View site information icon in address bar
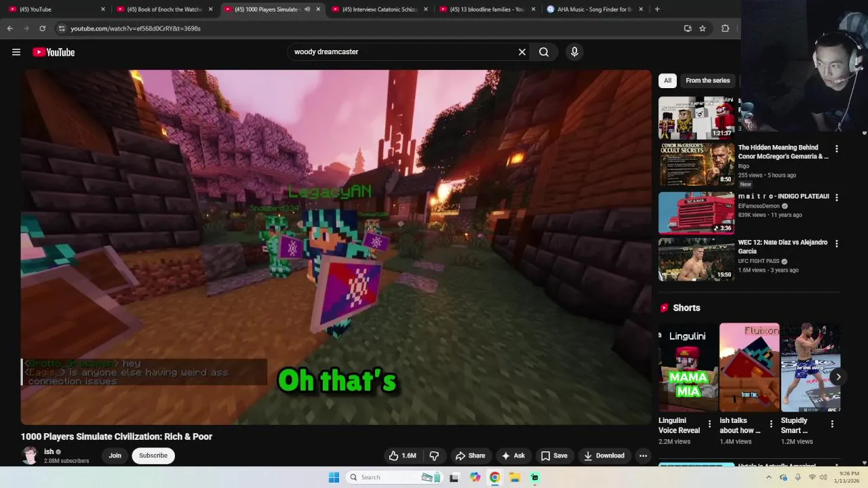 tap(61, 28)
